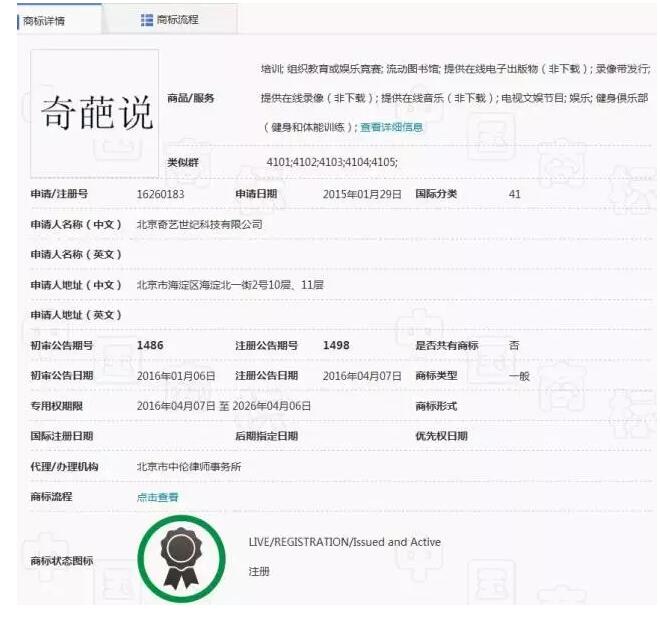This screenshot has width=660, height=621.
Task: Select applicant name 北京奇艺世纪科技有限公司
Action: pyautogui.click(x=200, y=224)
